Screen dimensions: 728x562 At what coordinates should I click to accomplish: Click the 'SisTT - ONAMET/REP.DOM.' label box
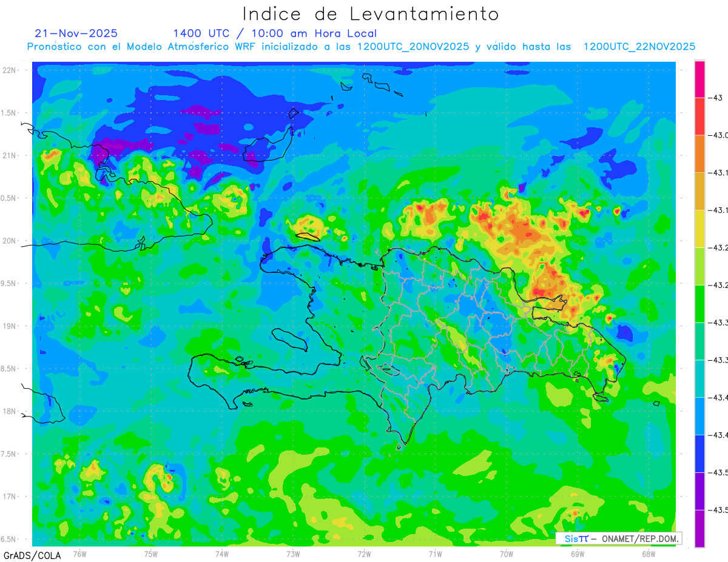(618, 538)
